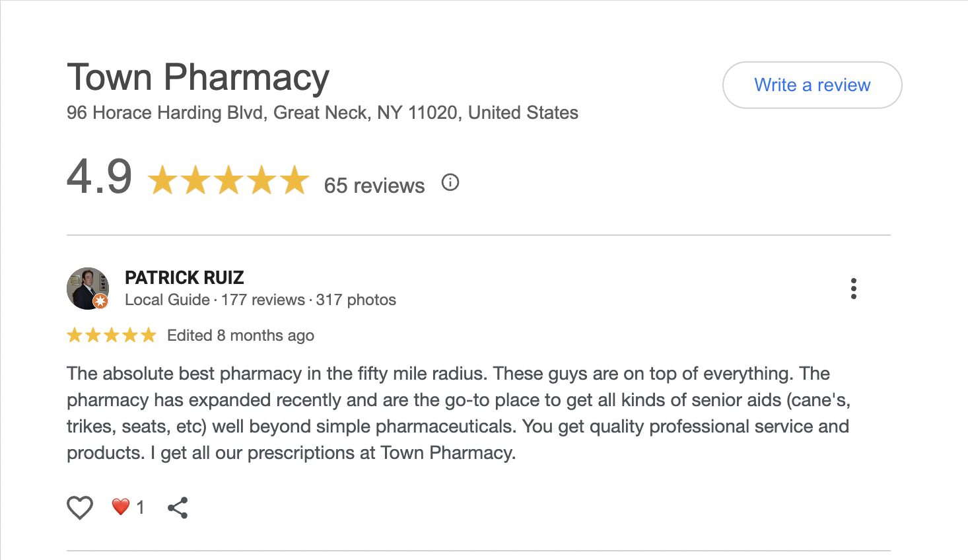Share Patrick Ruiz's review
Image resolution: width=968 pixels, height=560 pixels.
(x=178, y=507)
